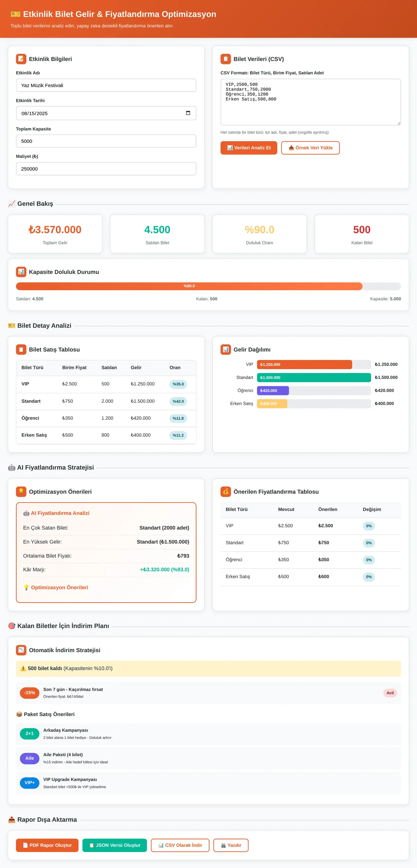This screenshot has width=417, height=868.
Task: Click the Birim Fiyat column header
Action: pyautogui.click(x=74, y=368)
